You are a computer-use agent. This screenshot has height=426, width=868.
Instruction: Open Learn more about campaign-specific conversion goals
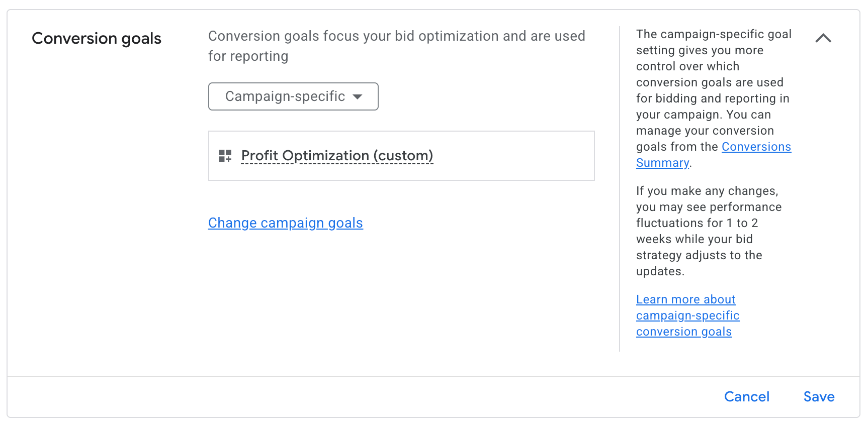(687, 315)
